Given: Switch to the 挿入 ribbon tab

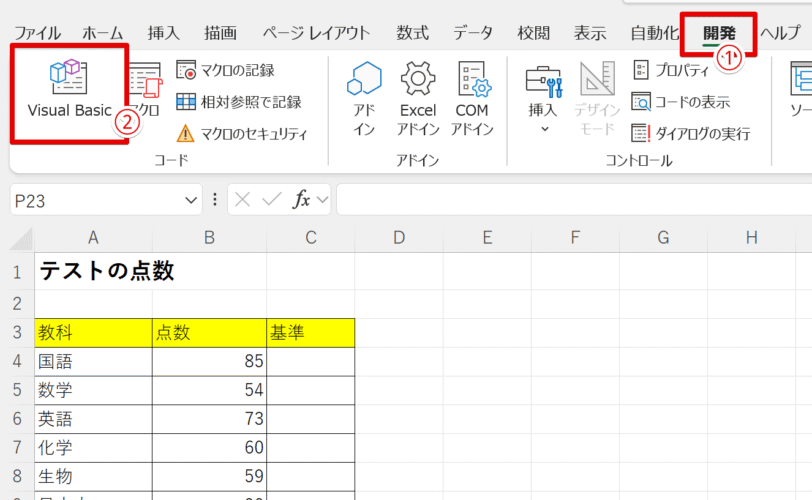Looking at the screenshot, I should tap(164, 33).
